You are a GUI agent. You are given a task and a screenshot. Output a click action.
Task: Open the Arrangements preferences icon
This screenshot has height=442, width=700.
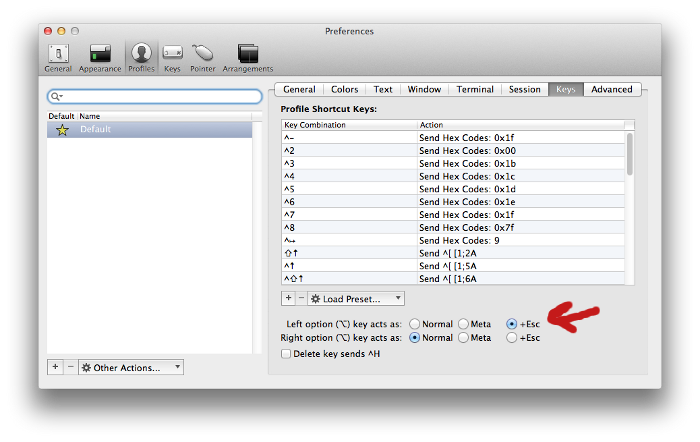point(248,58)
